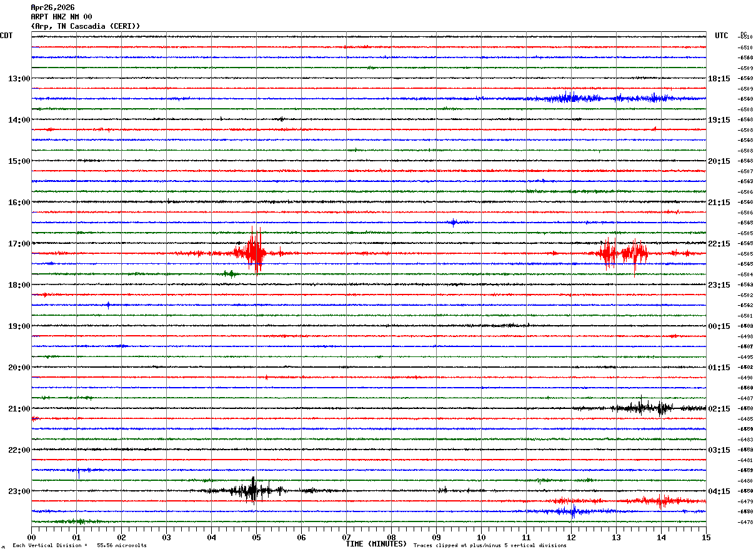Click the TIME (MINUTES) axis title
This screenshot has height=554, width=756.
[x=376, y=544]
